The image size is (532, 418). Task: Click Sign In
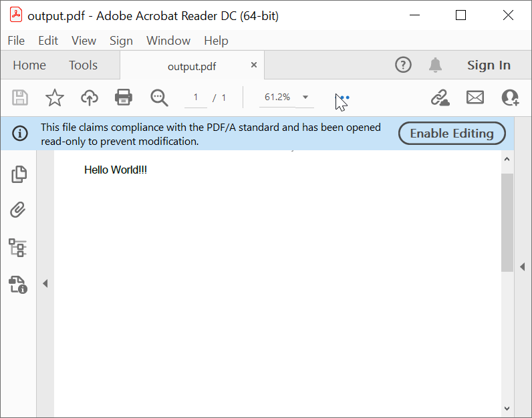pos(489,65)
